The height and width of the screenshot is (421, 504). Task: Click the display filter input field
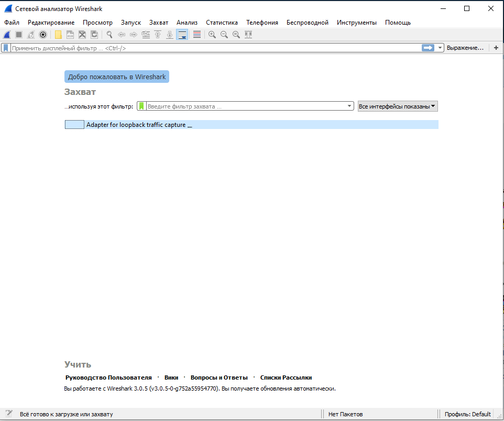(215, 48)
